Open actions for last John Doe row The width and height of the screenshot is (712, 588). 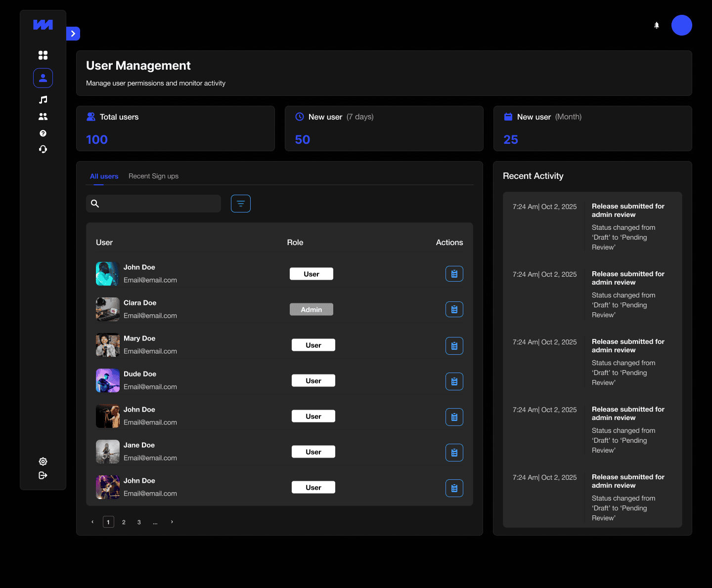(x=454, y=488)
